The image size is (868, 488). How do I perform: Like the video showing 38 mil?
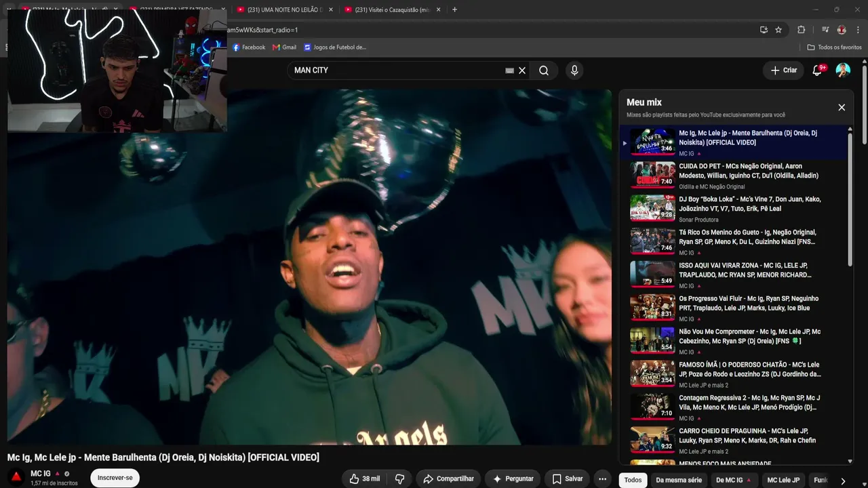click(x=364, y=479)
